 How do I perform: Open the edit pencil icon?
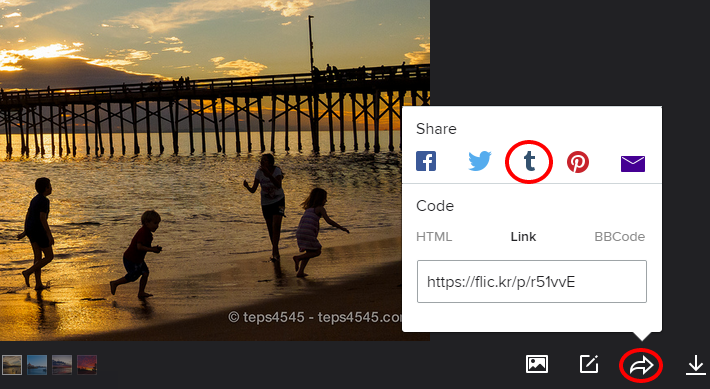tap(589, 364)
